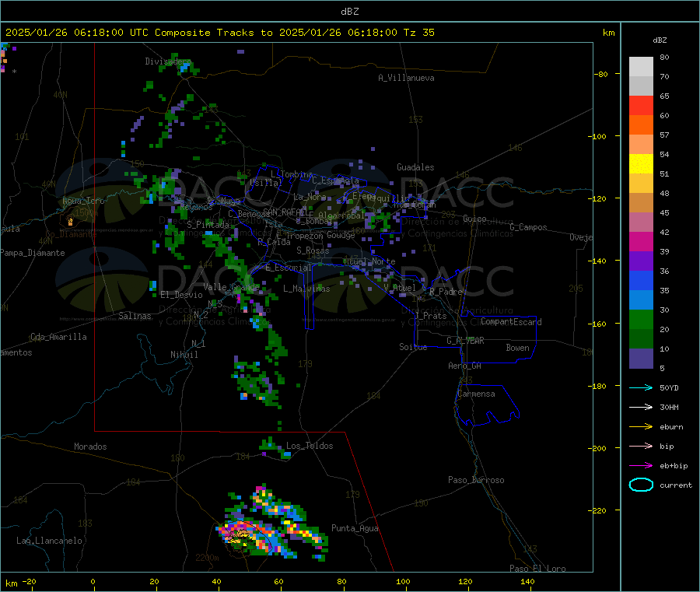This screenshot has height=592, width=700.
Task: Click the Los_Toldos place label
Action: 310,446
